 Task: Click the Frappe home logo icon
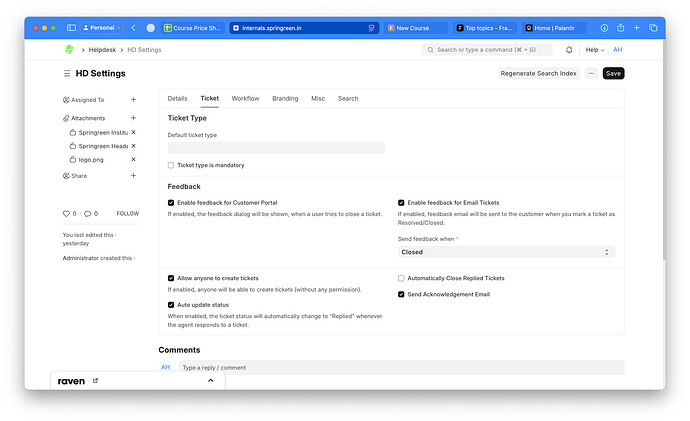coord(69,49)
